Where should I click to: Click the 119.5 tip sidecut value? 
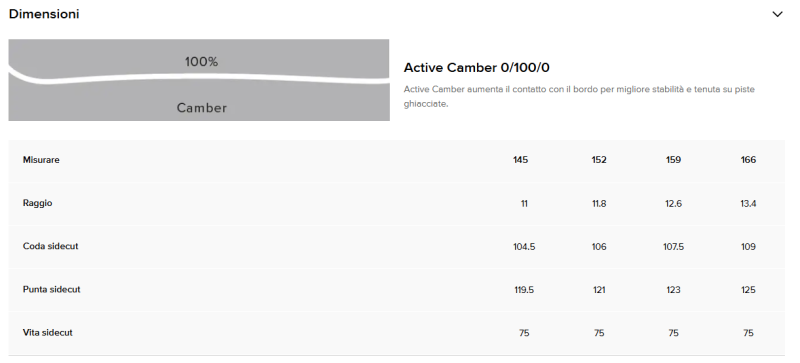[524, 290]
